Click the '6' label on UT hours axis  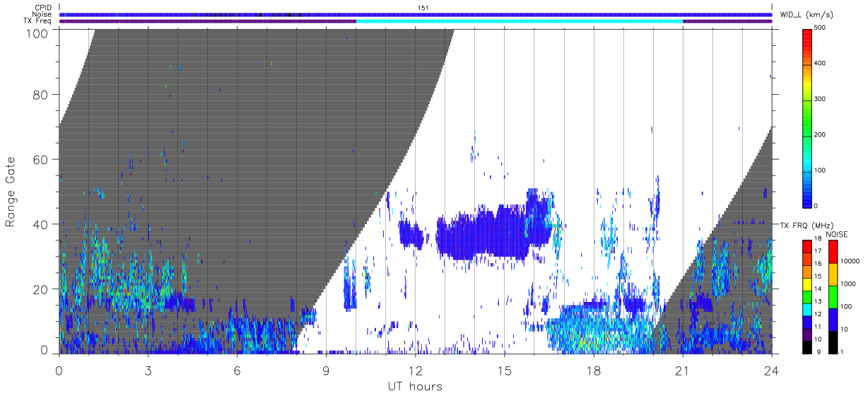(237, 371)
